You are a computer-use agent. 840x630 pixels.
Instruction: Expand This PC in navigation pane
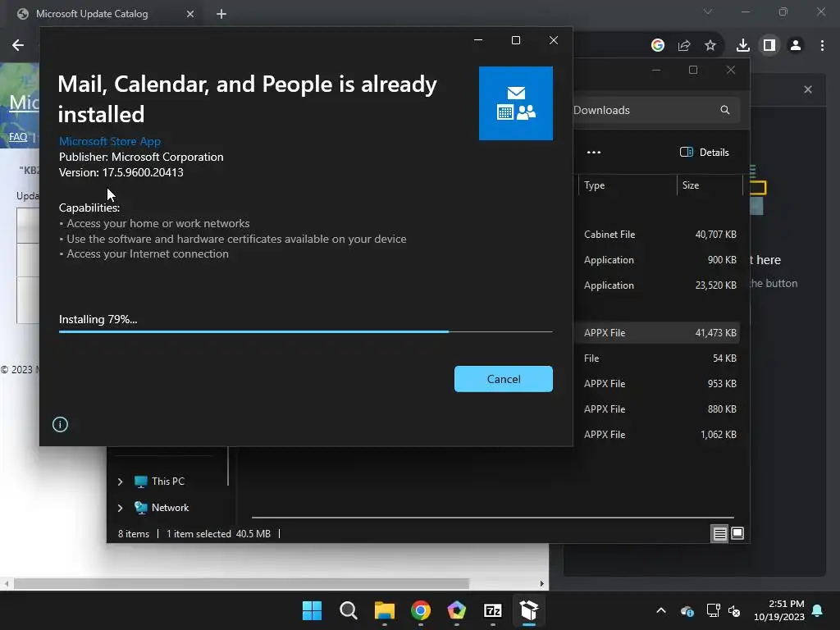(120, 482)
